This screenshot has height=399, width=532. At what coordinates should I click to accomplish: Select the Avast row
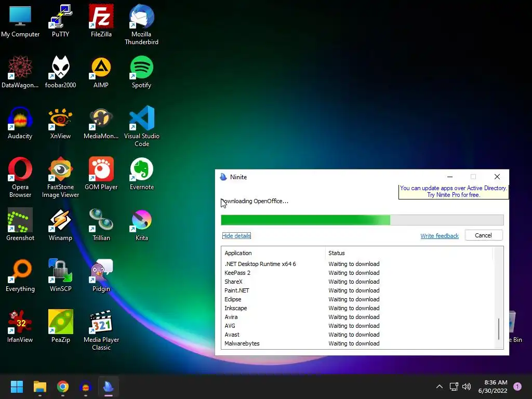click(357, 335)
